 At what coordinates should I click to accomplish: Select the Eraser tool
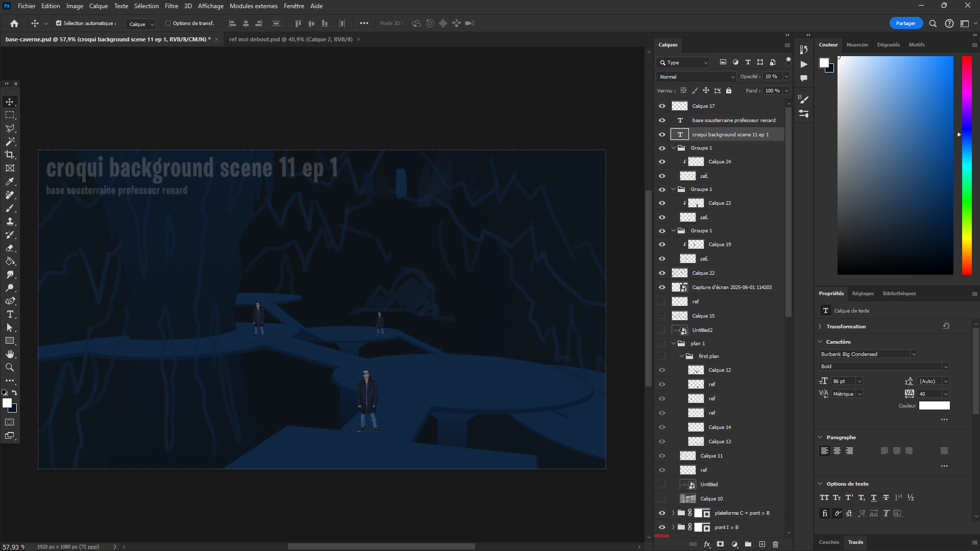[x=10, y=248]
